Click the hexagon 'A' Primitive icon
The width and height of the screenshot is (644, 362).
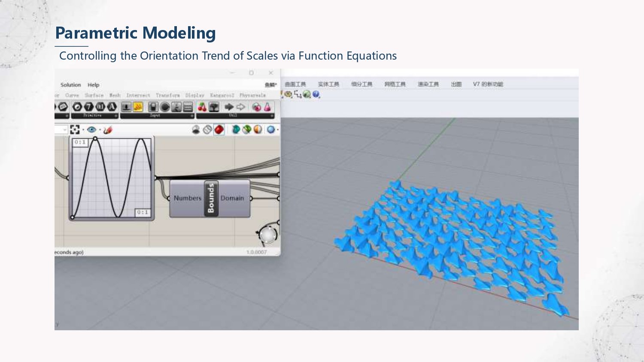point(112,107)
